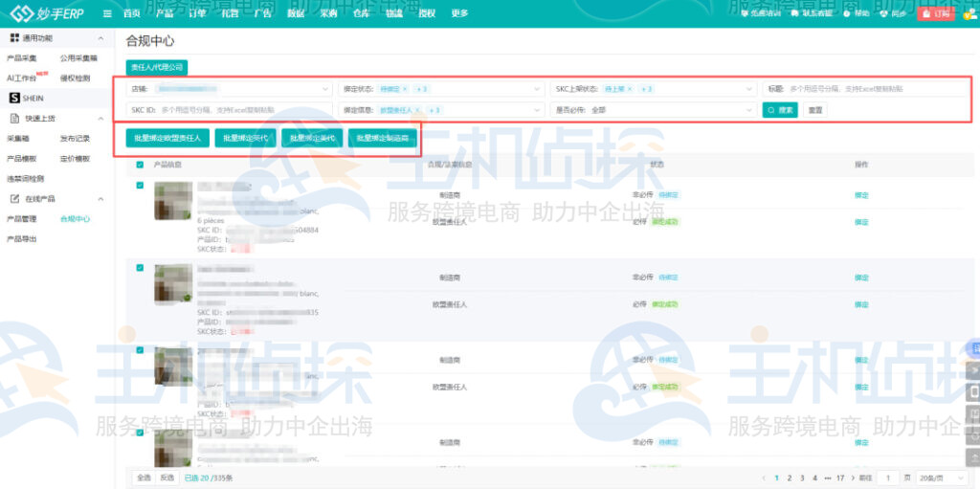This screenshot has width=980, height=489.
Task: Toggle the hamburger sidebar collapse icon
Action: pyautogui.click(x=107, y=13)
